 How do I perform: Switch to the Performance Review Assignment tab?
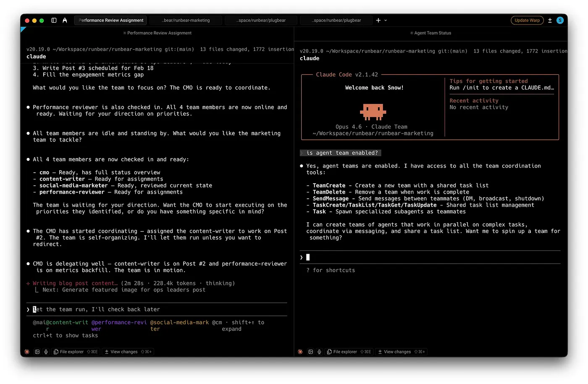pyautogui.click(x=111, y=20)
